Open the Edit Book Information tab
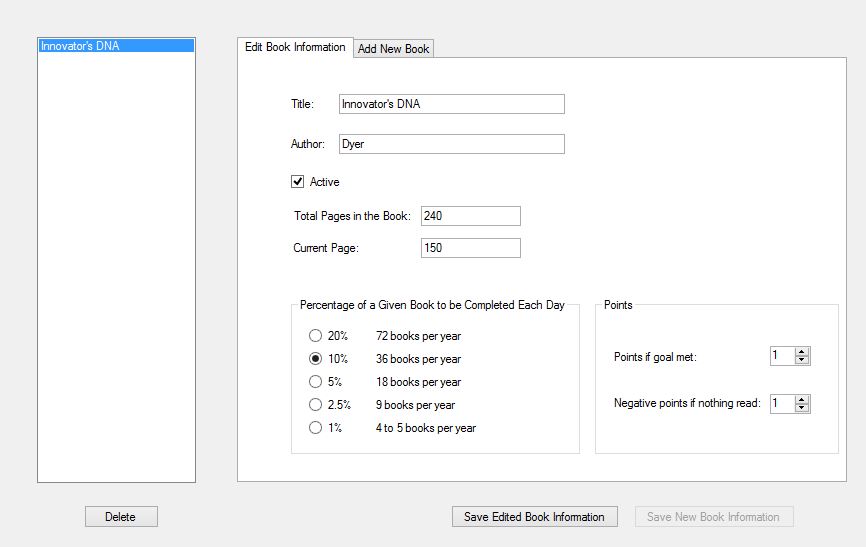 295,47
